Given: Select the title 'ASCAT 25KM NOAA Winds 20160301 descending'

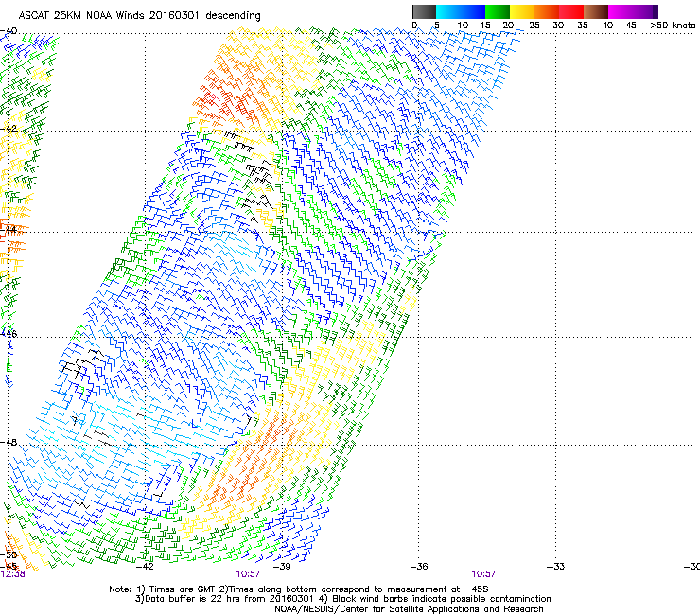Looking at the screenshot, I should (x=139, y=16).
